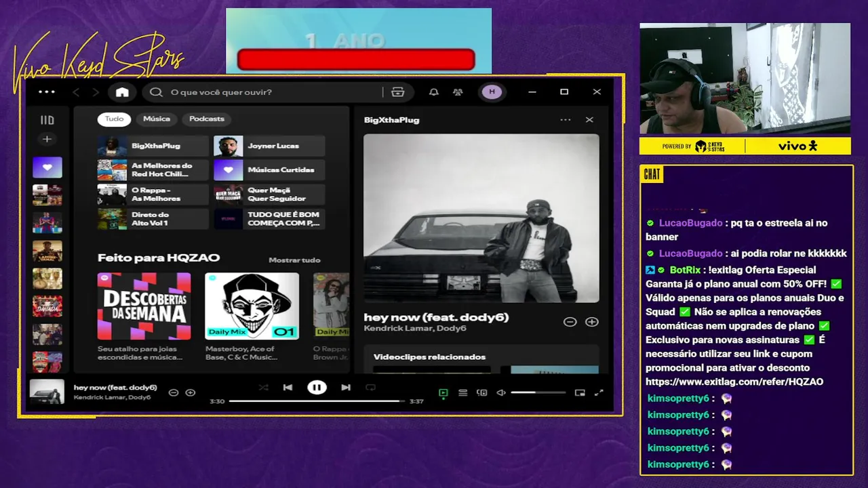Open 'hey now (feat. dody6)' title in side panel
The width and height of the screenshot is (868, 488).
coord(436,317)
